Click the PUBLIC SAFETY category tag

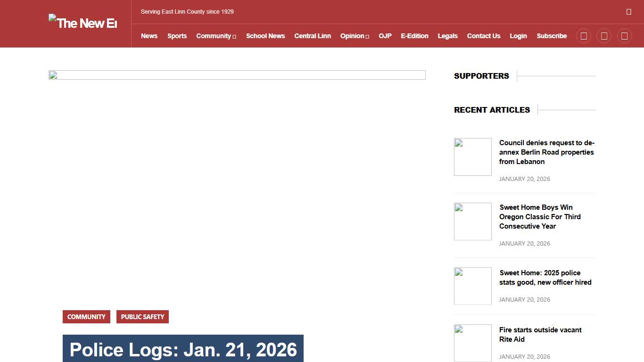(142, 317)
